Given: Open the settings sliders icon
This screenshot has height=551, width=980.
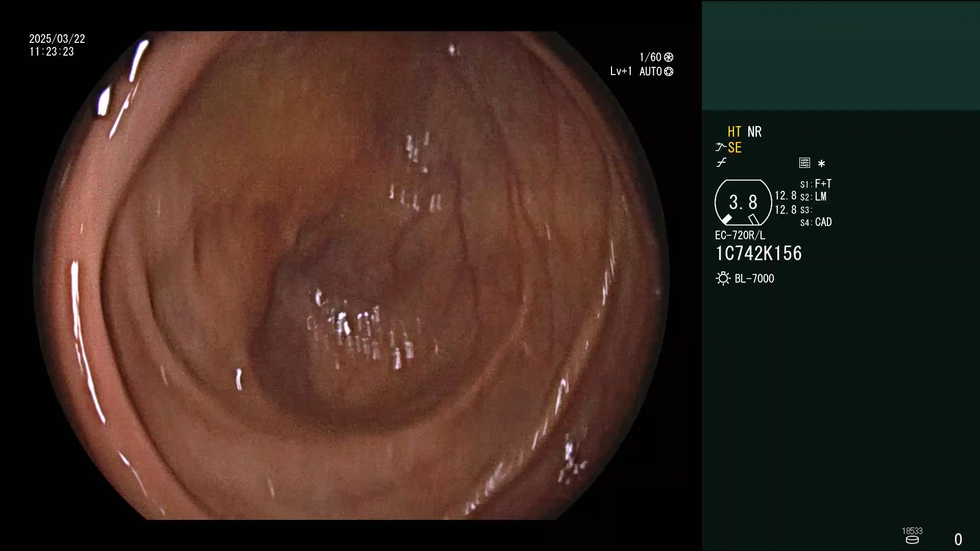Looking at the screenshot, I should click(x=804, y=163).
